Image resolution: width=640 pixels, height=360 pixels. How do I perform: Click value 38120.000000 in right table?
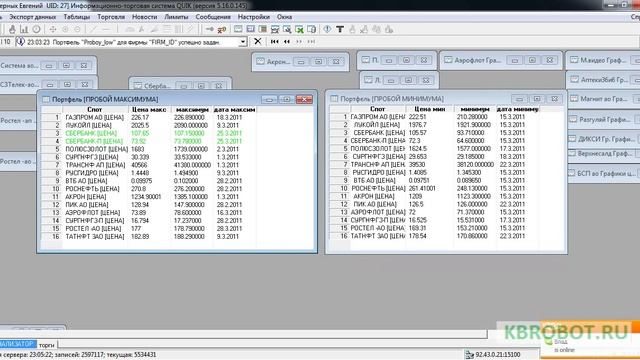pos(475,164)
